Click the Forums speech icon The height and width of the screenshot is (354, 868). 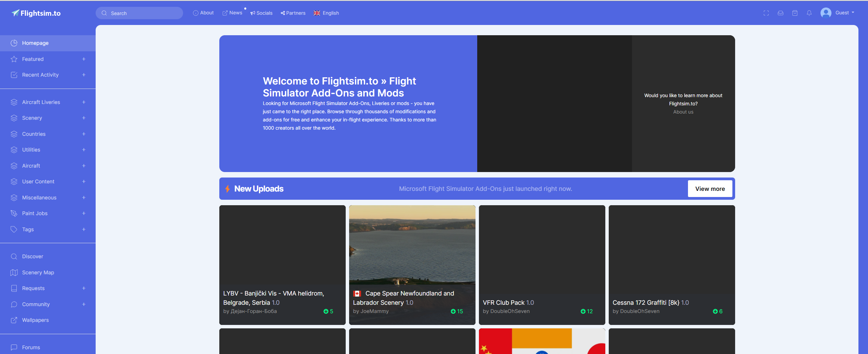pyautogui.click(x=14, y=348)
